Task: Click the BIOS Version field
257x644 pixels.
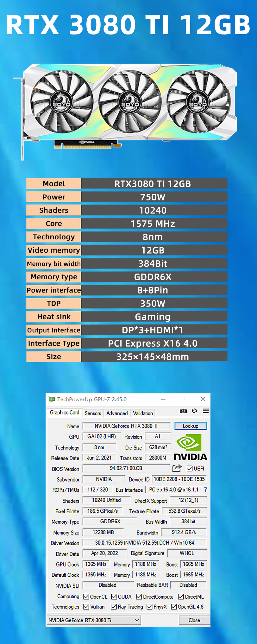Action: 126,468
